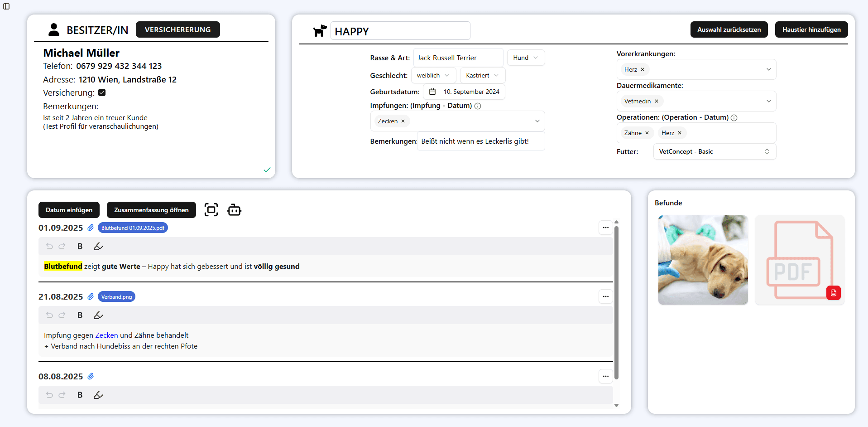Toggle the sidebar panel icon
The width and height of the screenshot is (868, 427).
click(x=6, y=6)
